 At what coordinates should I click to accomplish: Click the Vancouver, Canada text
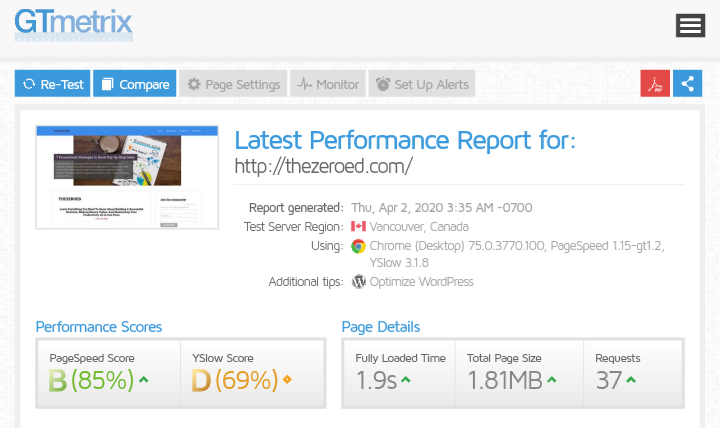419,226
